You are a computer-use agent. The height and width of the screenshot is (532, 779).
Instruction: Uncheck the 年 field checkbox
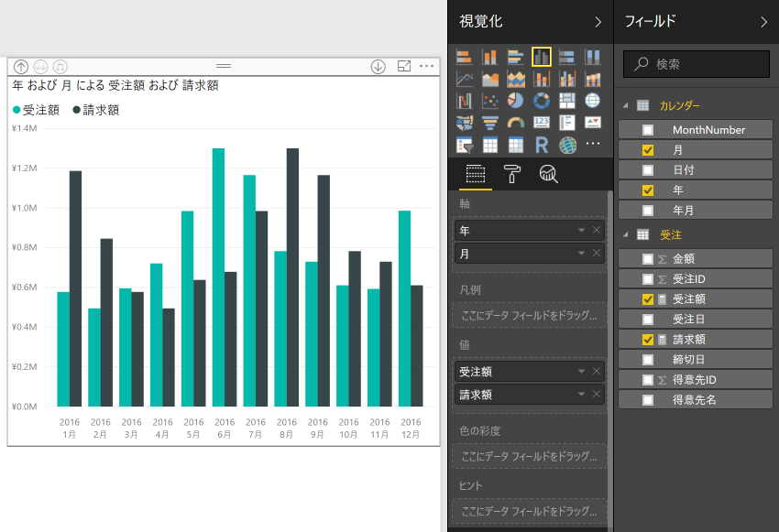(648, 190)
